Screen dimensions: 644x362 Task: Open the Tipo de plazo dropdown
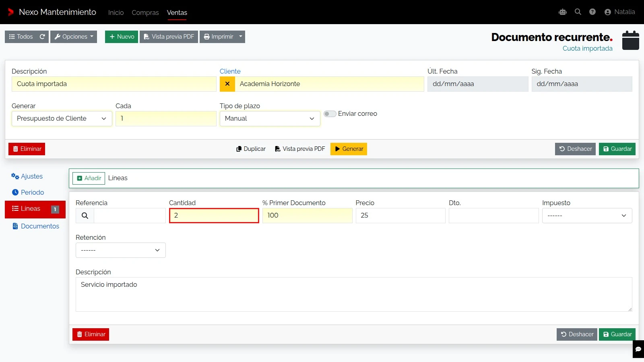[270, 119]
